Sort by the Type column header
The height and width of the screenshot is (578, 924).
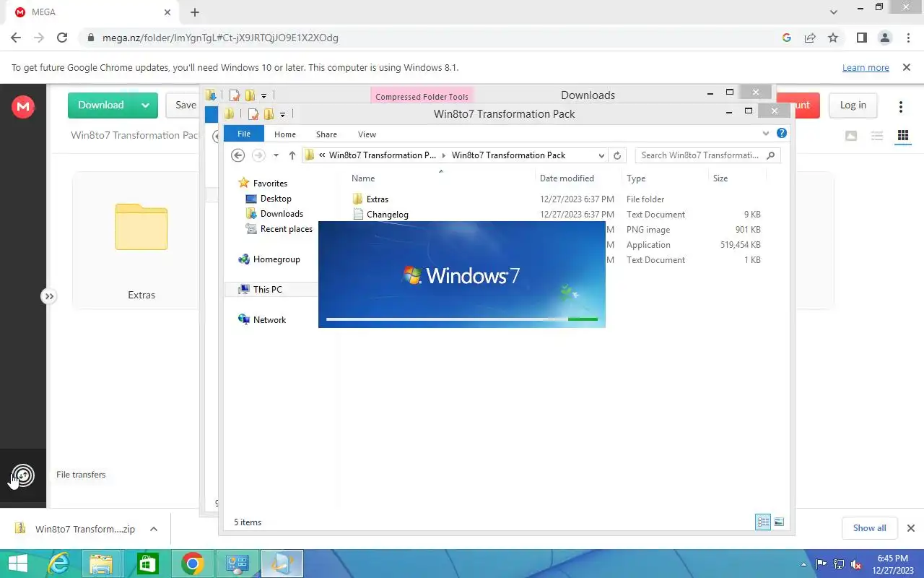coord(664,178)
